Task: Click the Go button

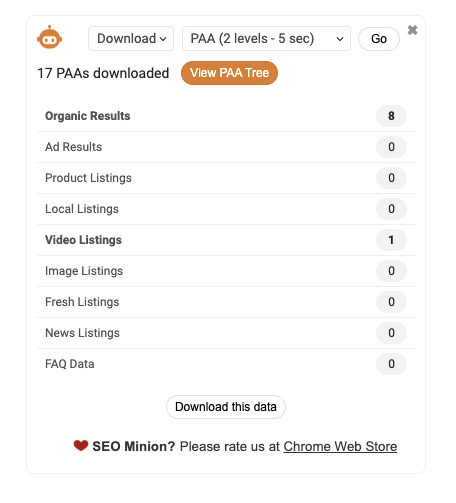Action: [379, 39]
